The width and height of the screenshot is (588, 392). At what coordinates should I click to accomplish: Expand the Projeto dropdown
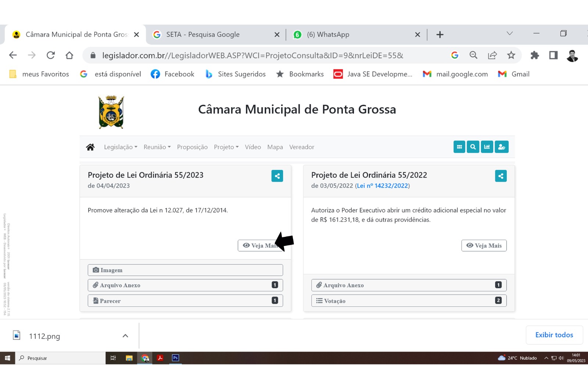(226, 147)
